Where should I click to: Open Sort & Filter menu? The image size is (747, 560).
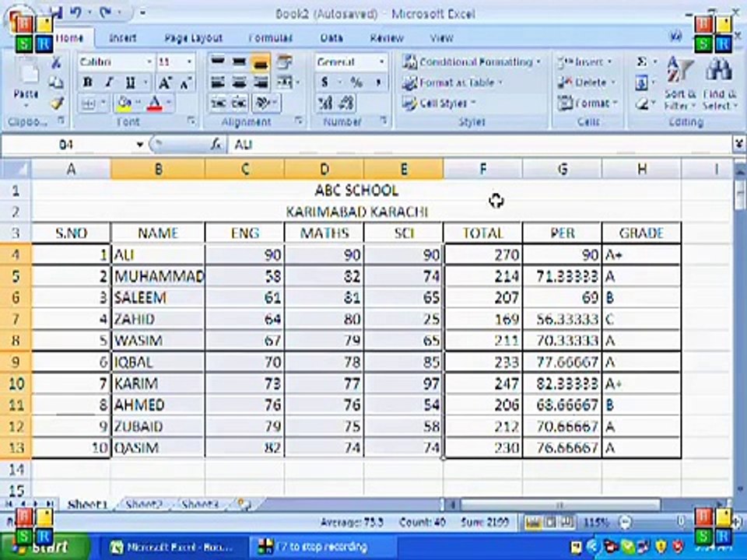pyautogui.click(x=680, y=84)
